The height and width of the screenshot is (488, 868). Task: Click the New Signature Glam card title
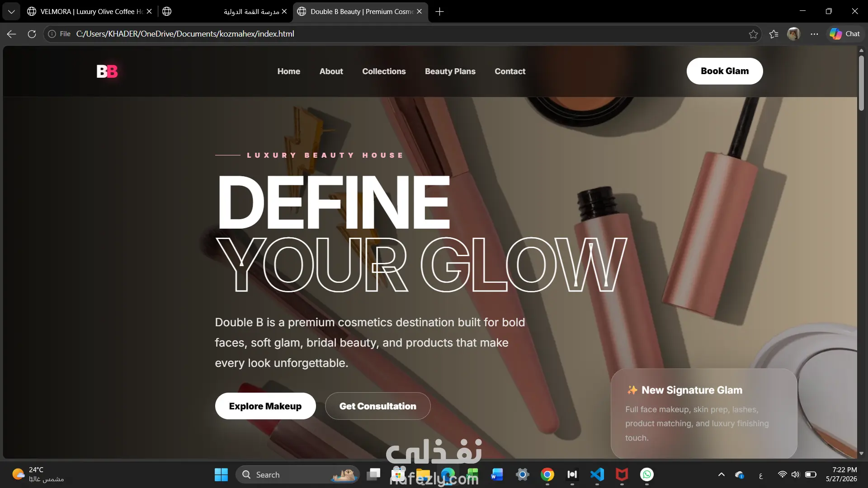[692, 390]
